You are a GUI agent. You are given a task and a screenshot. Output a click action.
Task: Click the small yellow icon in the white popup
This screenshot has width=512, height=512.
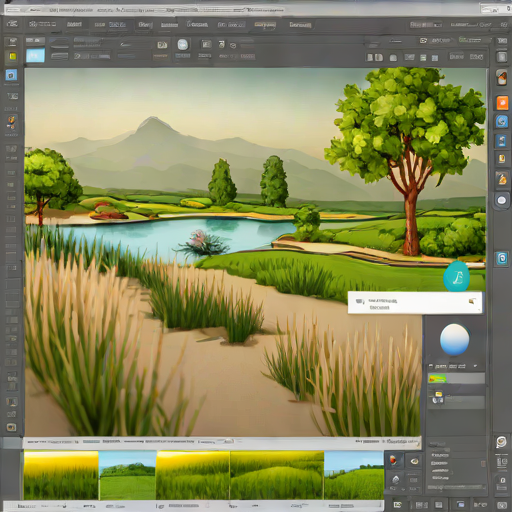pos(472,302)
